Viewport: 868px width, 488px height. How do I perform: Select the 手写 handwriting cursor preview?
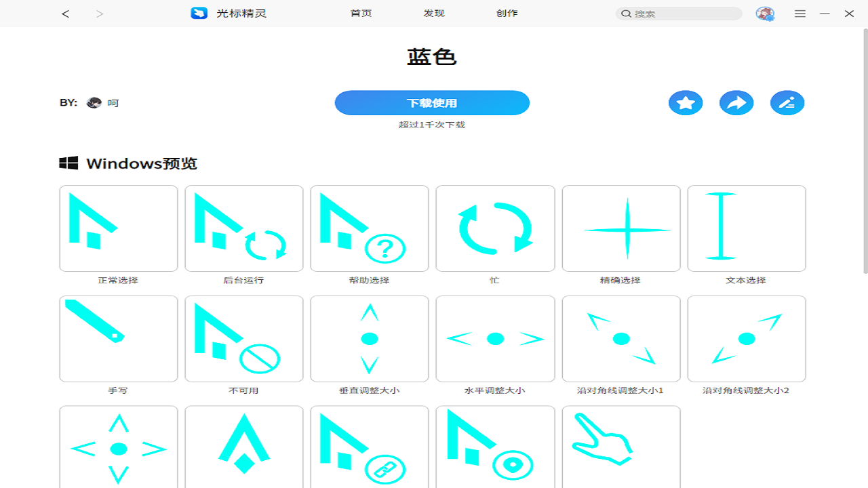pos(118,338)
